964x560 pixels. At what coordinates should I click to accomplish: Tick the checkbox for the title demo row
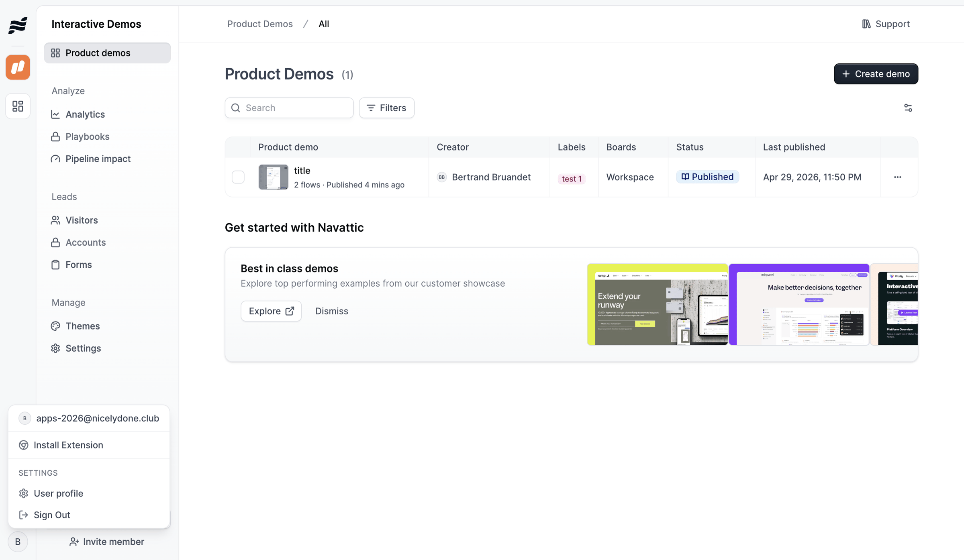click(238, 177)
